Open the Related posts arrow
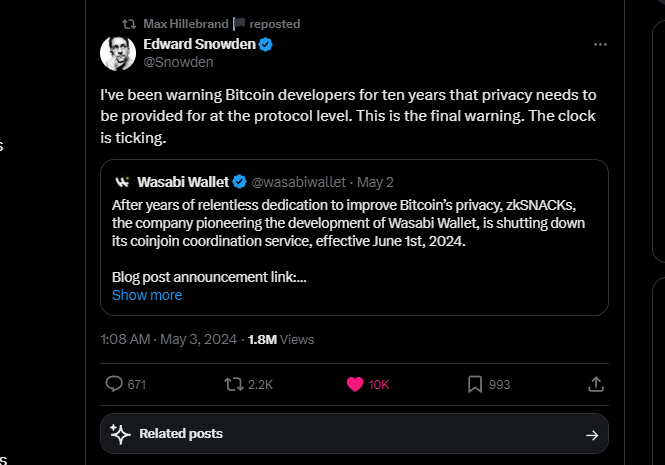665x465 pixels. [591, 434]
